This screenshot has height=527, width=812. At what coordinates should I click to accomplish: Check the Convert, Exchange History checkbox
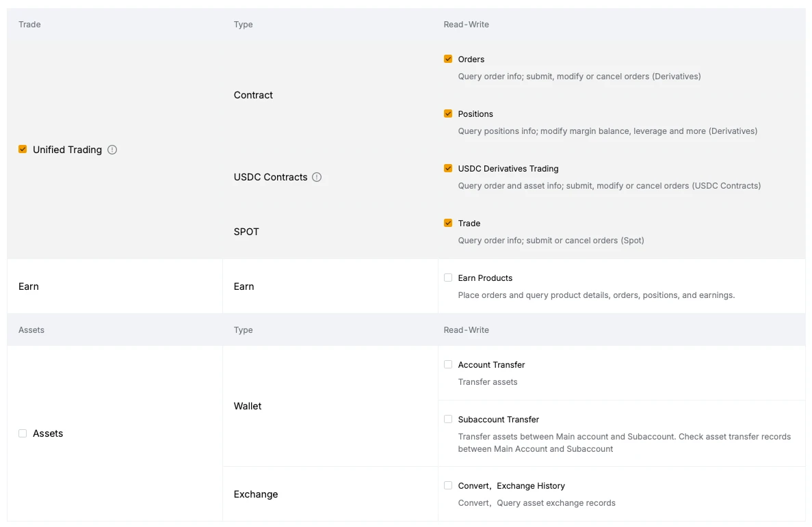(x=448, y=485)
